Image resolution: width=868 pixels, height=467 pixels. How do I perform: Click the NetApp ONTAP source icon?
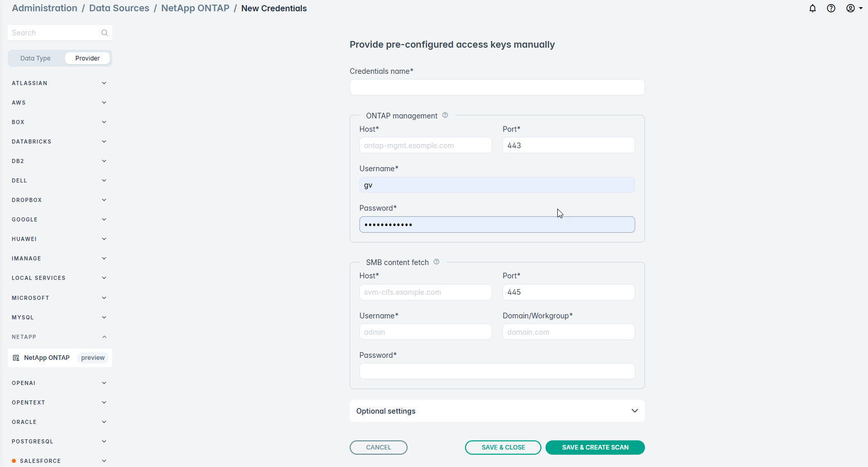coord(16,358)
